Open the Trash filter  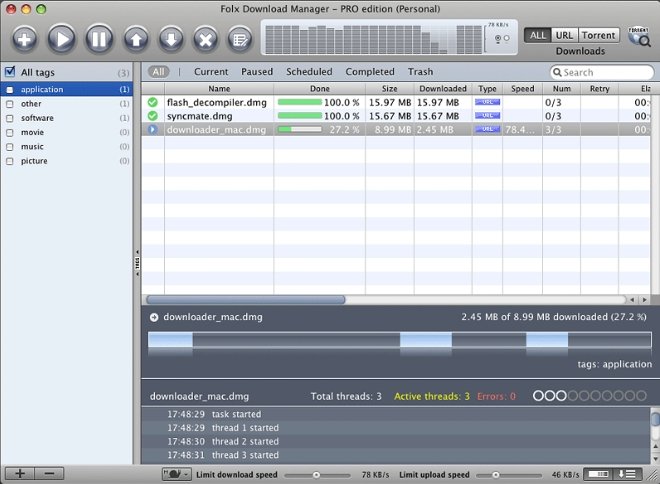420,72
